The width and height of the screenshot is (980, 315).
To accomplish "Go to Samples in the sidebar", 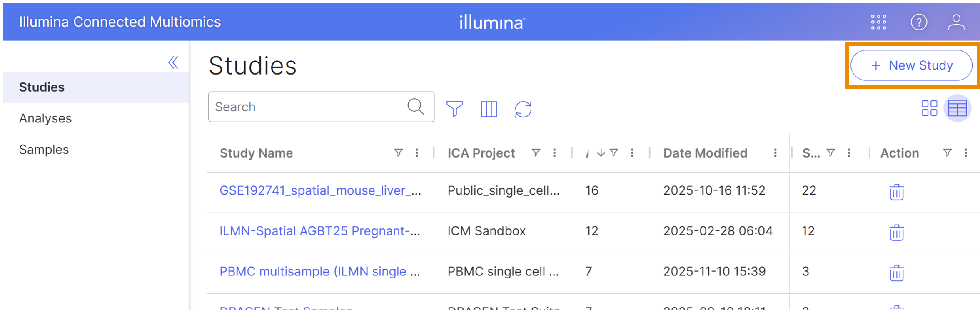I will (44, 150).
